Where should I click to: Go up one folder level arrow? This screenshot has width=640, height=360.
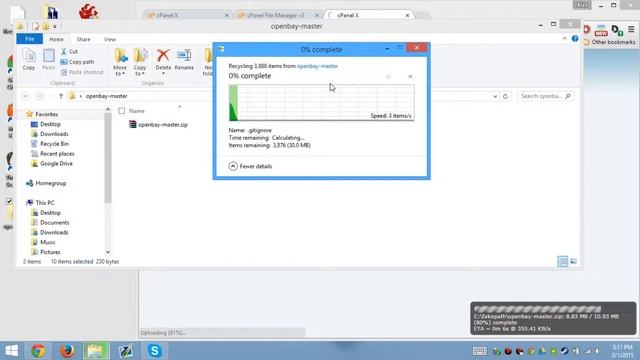[x=61, y=96]
